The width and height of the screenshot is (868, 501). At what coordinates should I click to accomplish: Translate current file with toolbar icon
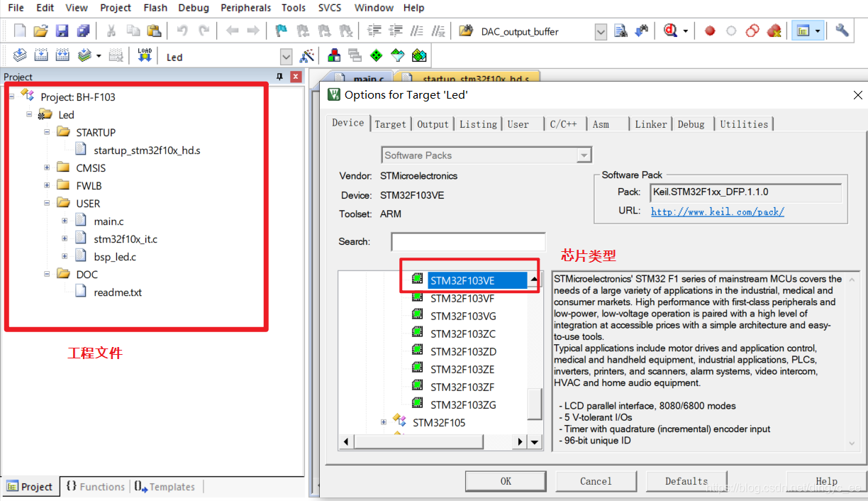pyautogui.click(x=20, y=55)
